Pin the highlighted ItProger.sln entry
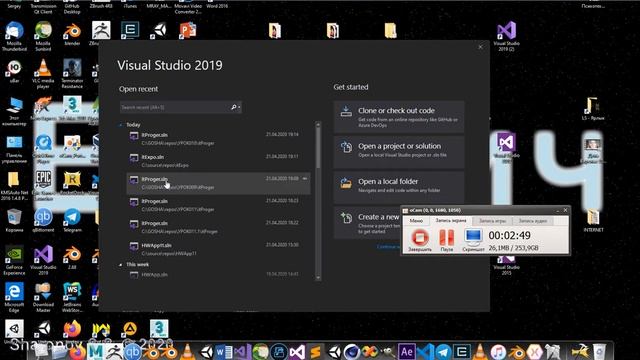This screenshot has height=360, width=640. coord(304,179)
